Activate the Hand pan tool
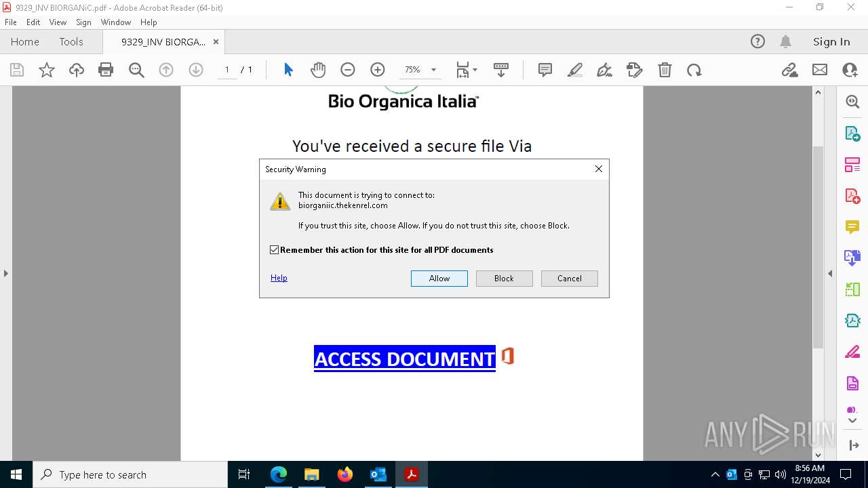This screenshot has height=488, width=868. tap(318, 70)
